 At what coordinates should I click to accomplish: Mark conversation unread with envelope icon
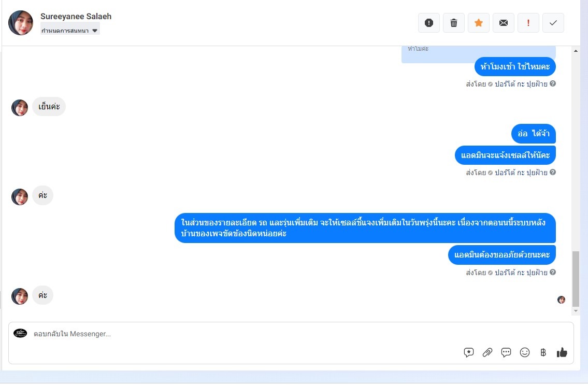coord(503,23)
